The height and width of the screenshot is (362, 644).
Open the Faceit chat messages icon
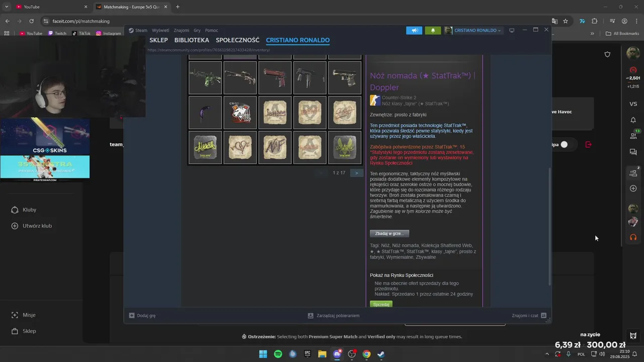(x=633, y=152)
